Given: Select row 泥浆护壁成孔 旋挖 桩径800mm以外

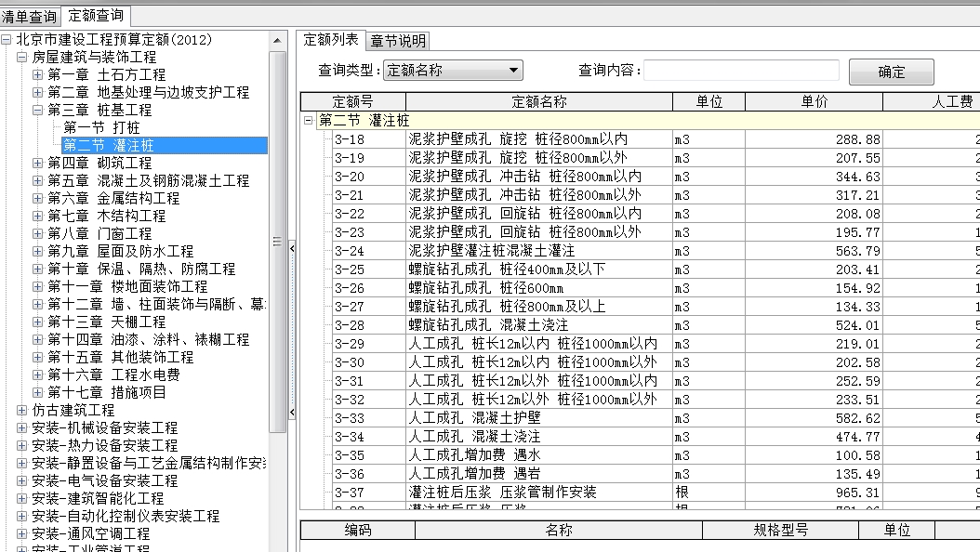Looking at the screenshot, I should [x=656, y=158].
